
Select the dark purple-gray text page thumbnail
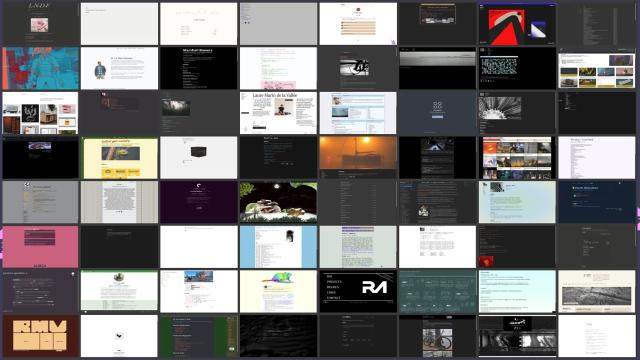point(40,291)
